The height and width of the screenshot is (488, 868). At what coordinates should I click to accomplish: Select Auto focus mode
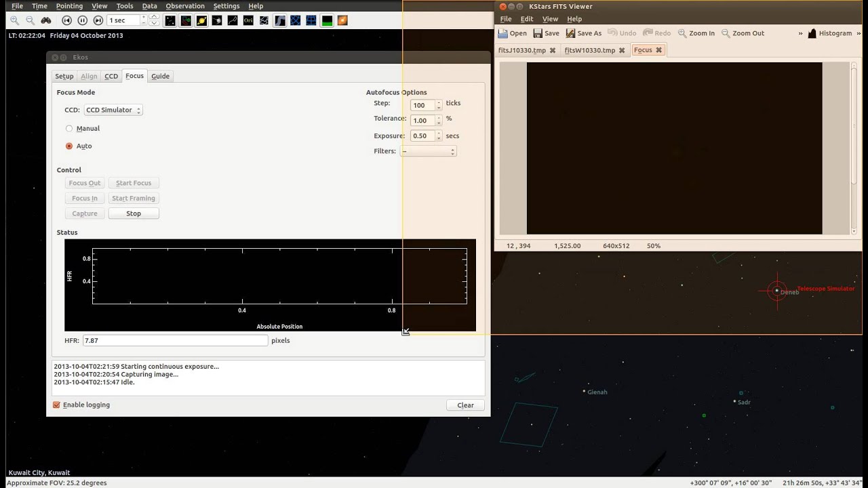[x=69, y=146]
